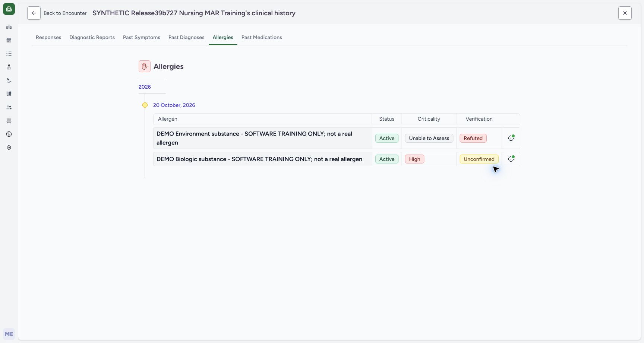Click the 20 October, 2026 timeline marker

(x=145, y=105)
